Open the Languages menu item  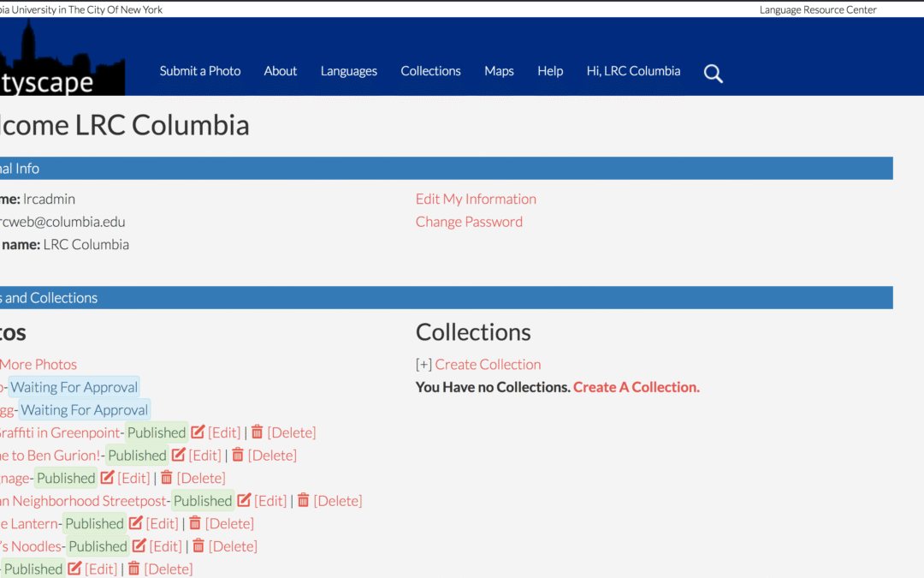348,71
